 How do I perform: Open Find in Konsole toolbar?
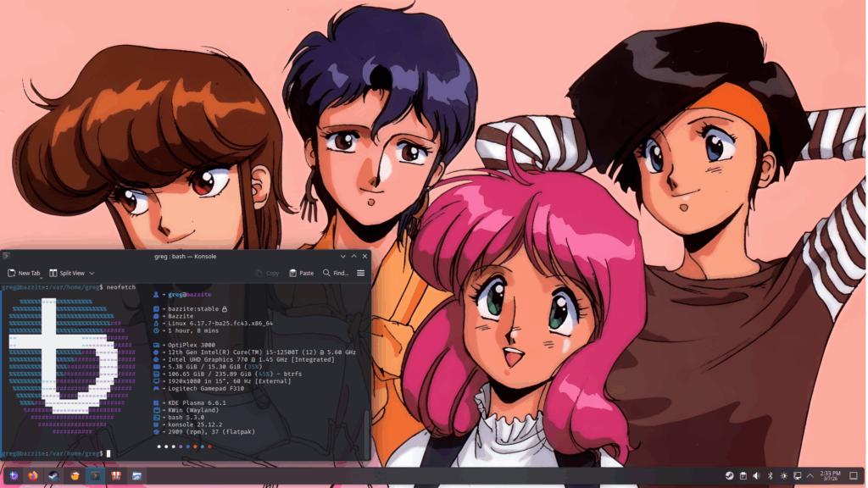[336, 273]
